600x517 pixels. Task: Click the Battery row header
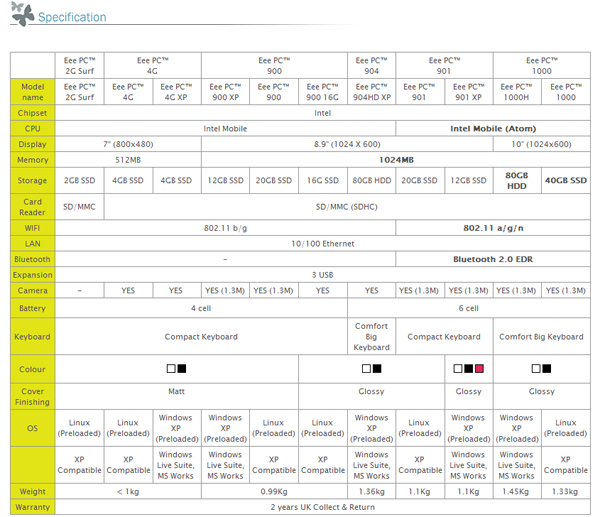pyautogui.click(x=33, y=308)
